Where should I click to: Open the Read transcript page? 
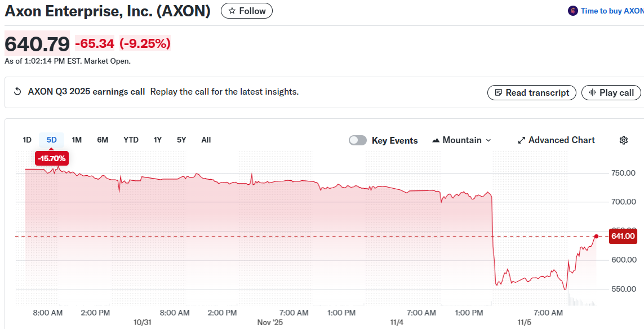(x=531, y=92)
